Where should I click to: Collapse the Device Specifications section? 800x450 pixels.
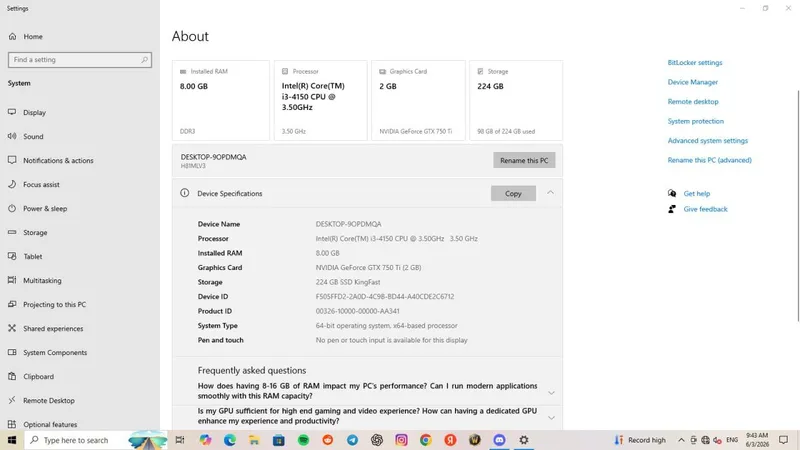551,193
